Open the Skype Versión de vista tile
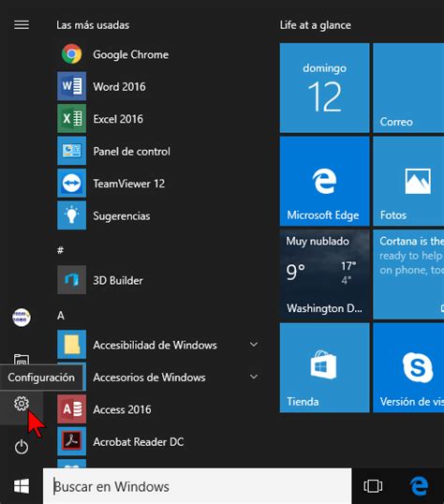Viewport: 444px width, 504px height. coord(408,368)
